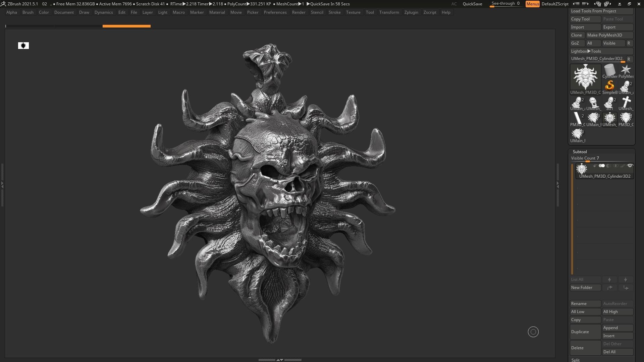This screenshot has height=362, width=644.
Task: Click the Duplicate subtool button
Action: [x=585, y=332]
